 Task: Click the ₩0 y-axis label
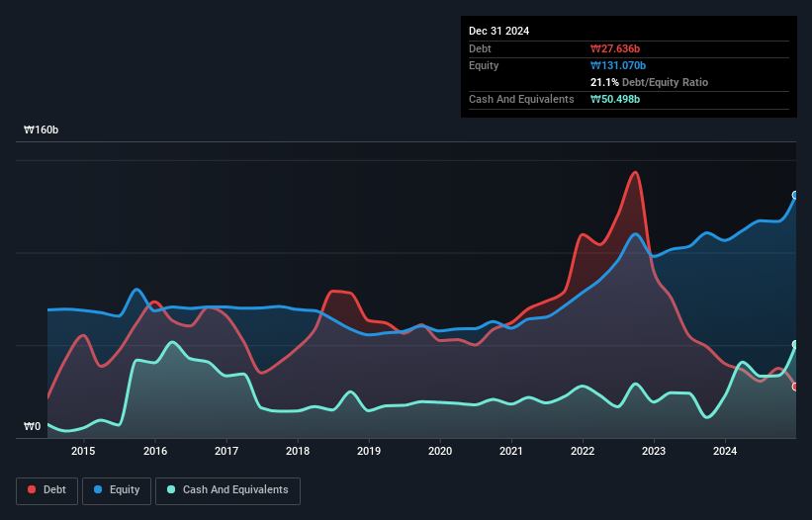point(32,426)
